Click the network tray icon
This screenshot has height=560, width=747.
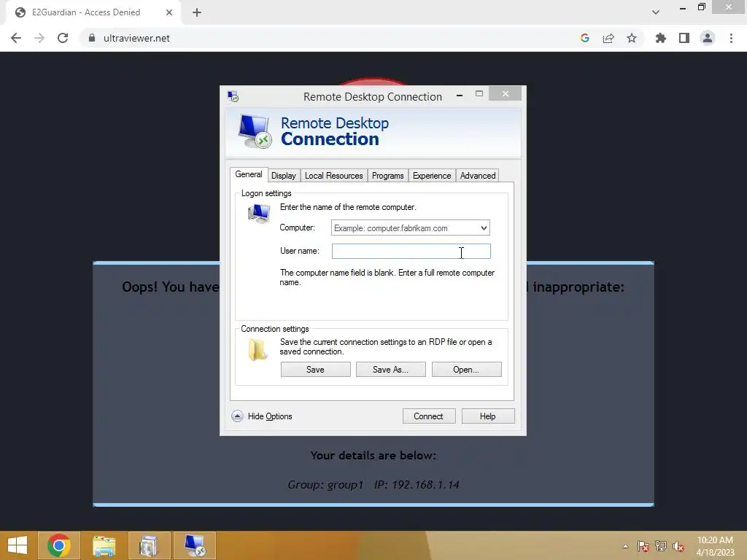click(661, 546)
